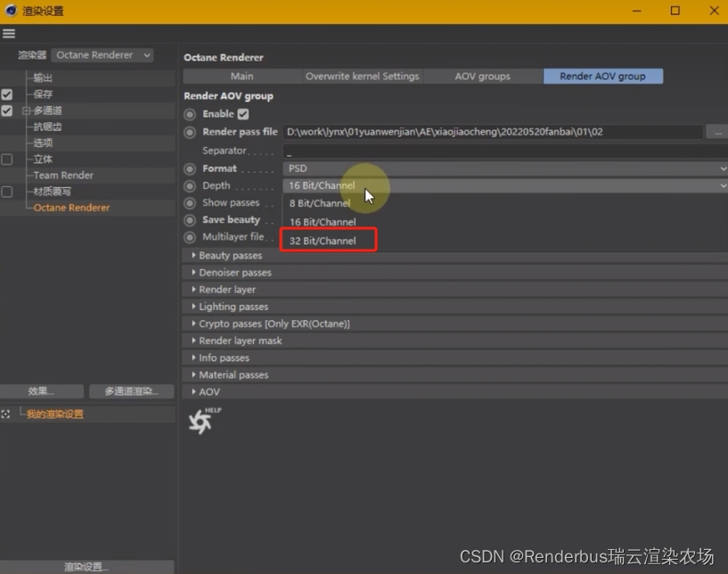
Task: Click the Render pass file path field
Action: pos(493,132)
